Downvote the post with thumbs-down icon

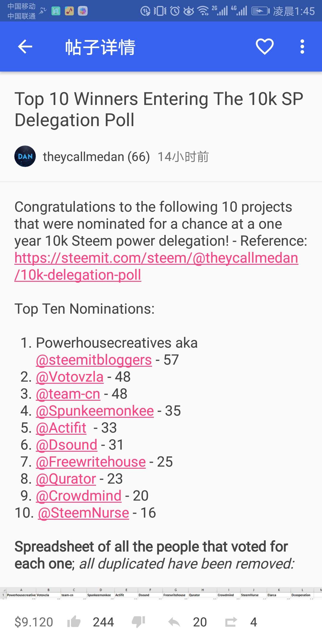[138, 622]
